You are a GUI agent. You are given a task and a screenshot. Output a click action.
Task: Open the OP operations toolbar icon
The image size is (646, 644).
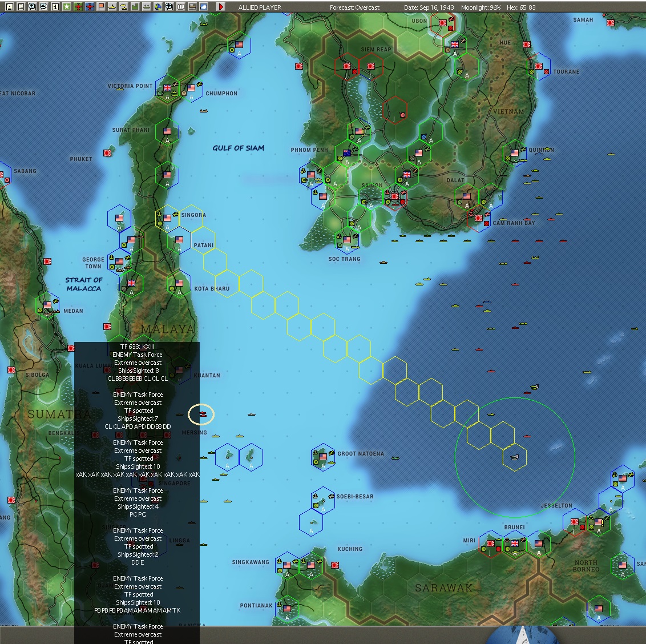pyautogui.click(x=181, y=7)
